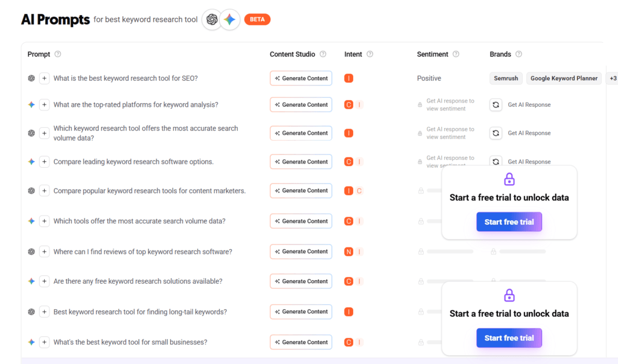Click the ChatGPT icon beside 'best keyword research tool for SEO'
This screenshot has width=618, height=364.
(x=31, y=78)
